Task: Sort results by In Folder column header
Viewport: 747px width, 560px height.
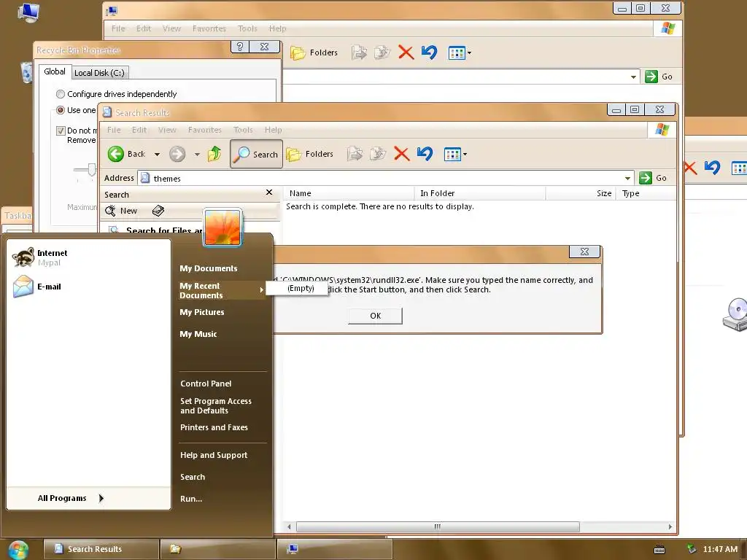Action: (480, 192)
